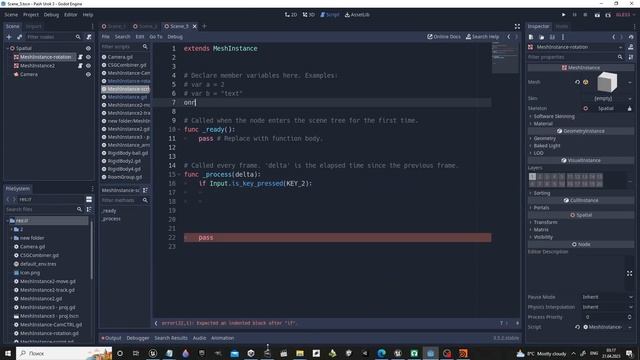Play the project
The image size is (640, 360).
[x=564, y=15]
